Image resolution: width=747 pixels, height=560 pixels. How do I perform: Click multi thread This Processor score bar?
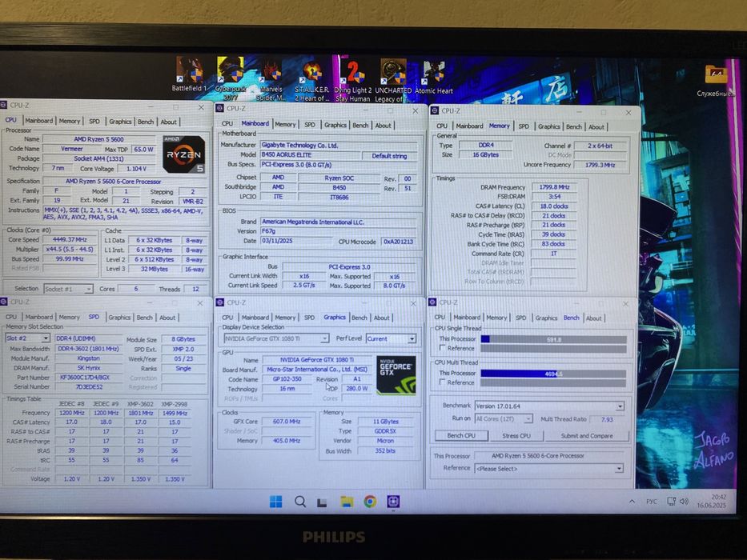click(553, 374)
